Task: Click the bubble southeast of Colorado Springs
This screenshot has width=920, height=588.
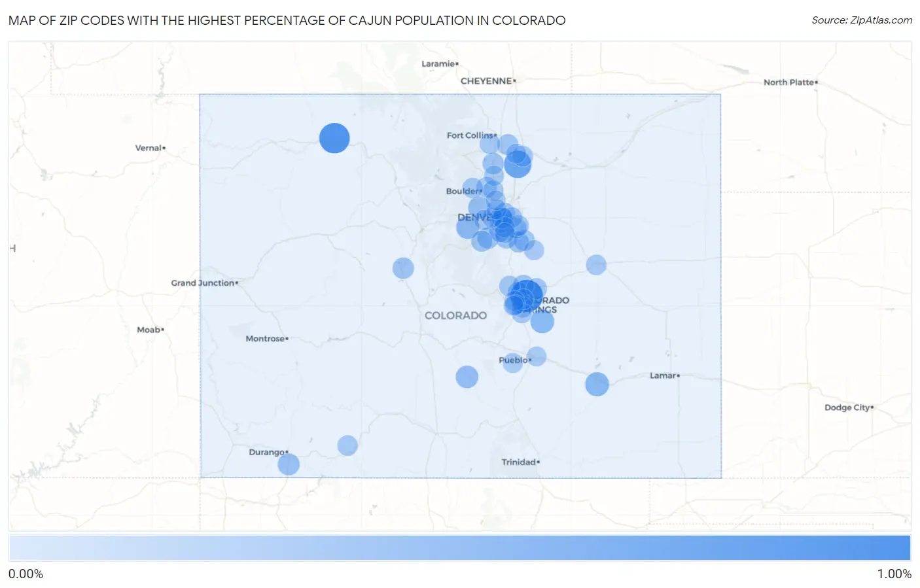Action: (542, 321)
